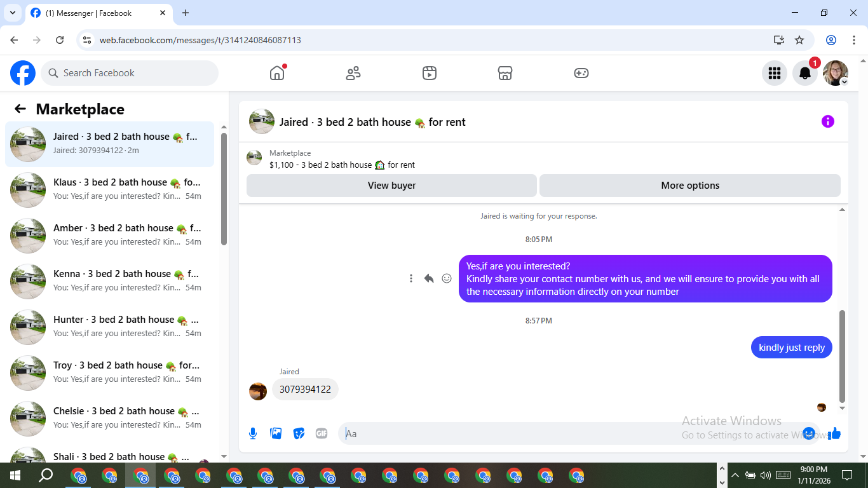Open the Chelsie conversation
868x488 pixels.
click(110, 419)
